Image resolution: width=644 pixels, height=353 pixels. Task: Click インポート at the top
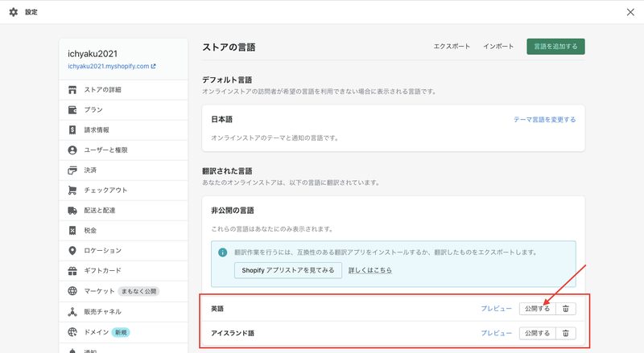coord(498,47)
